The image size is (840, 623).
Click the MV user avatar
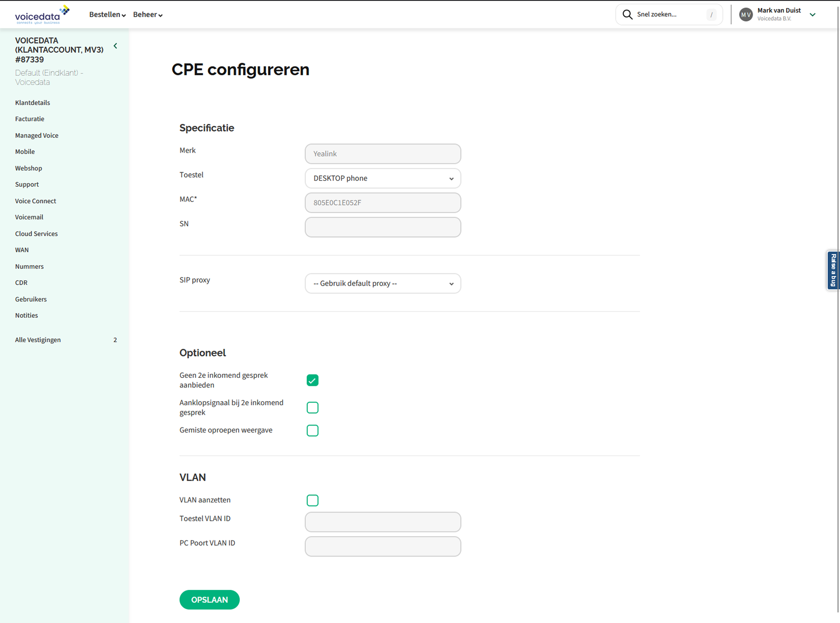point(746,15)
